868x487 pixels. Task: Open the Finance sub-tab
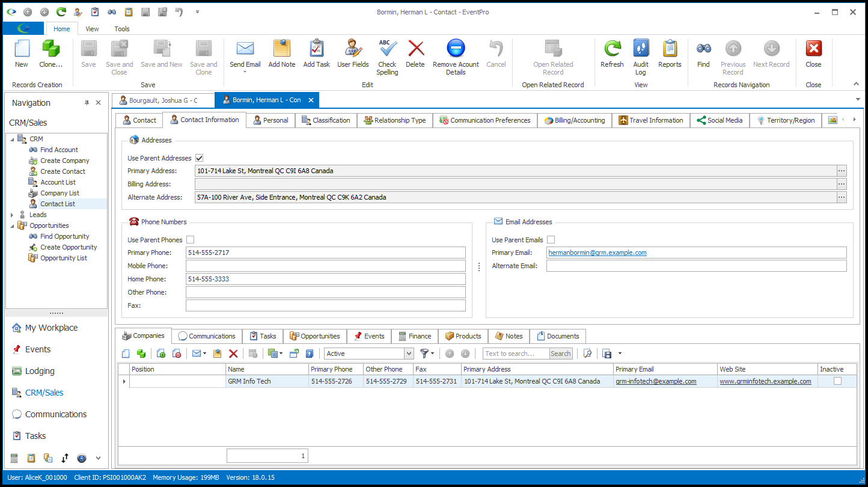(x=415, y=336)
